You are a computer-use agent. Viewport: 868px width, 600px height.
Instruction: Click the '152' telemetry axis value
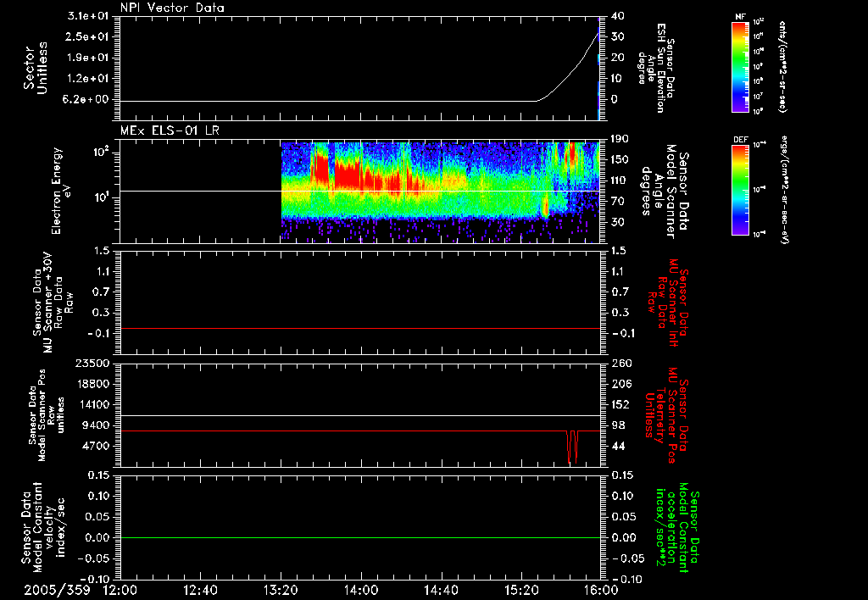point(621,404)
